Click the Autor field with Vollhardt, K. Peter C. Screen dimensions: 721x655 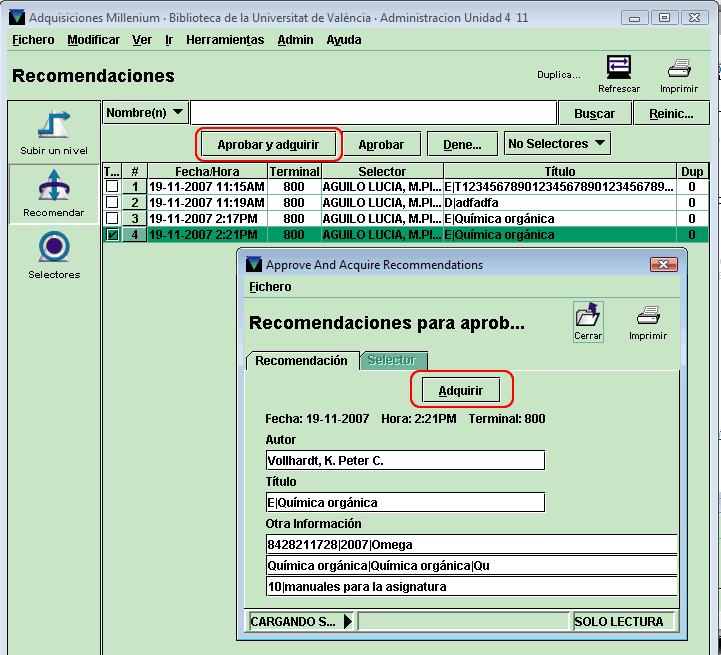pyautogui.click(x=405, y=460)
